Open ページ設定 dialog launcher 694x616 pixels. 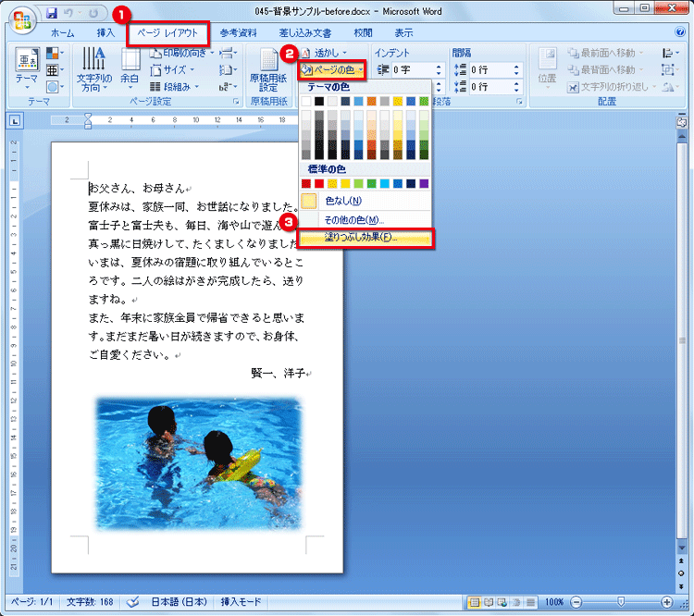pos(236,102)
